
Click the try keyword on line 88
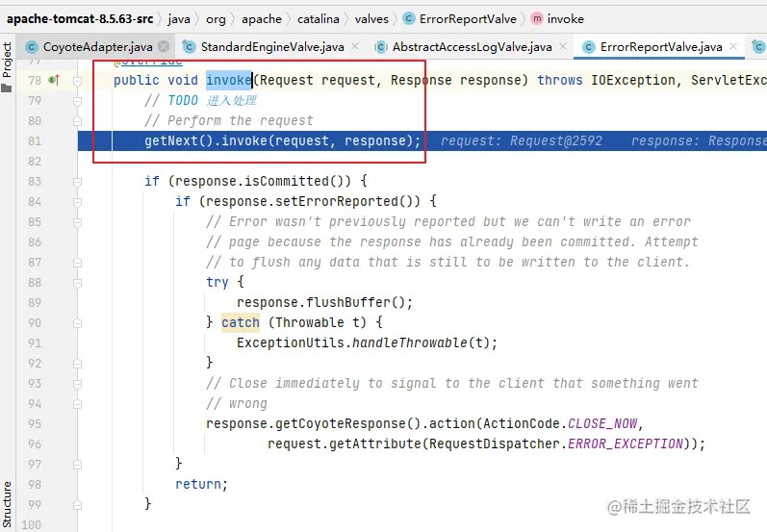pos(217,282)
